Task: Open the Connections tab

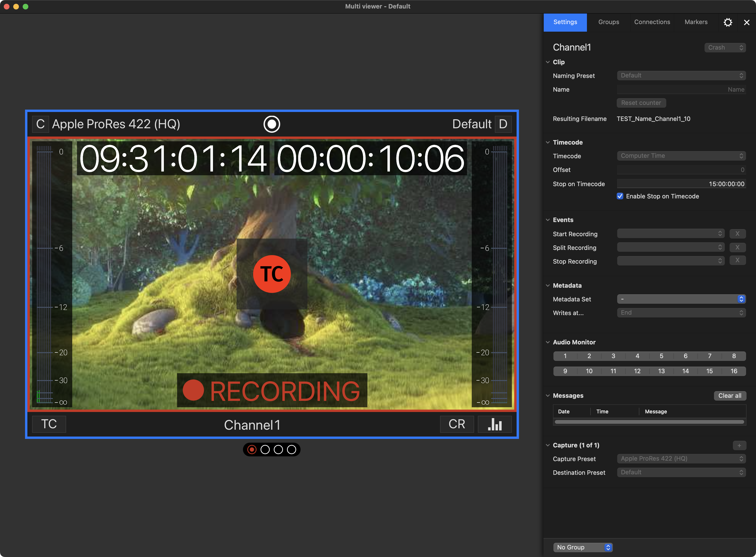Action: pos(652,22)
